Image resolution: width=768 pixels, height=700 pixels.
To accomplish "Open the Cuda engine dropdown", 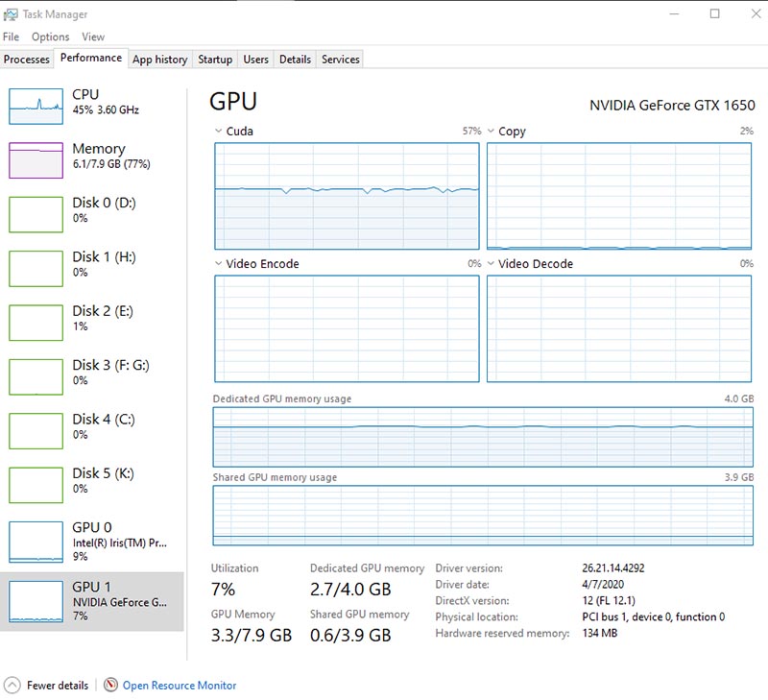I will click(218, 131).
